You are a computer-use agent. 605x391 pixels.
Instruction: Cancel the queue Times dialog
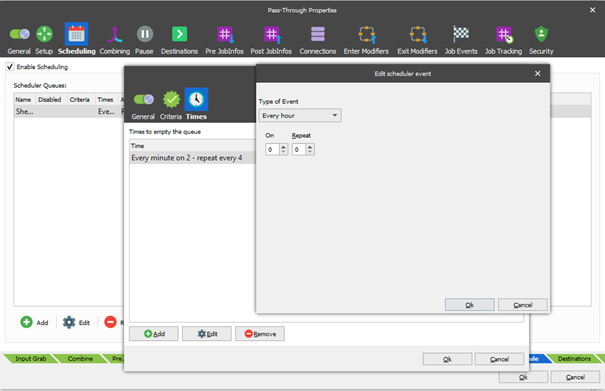[x=499, y=359]
